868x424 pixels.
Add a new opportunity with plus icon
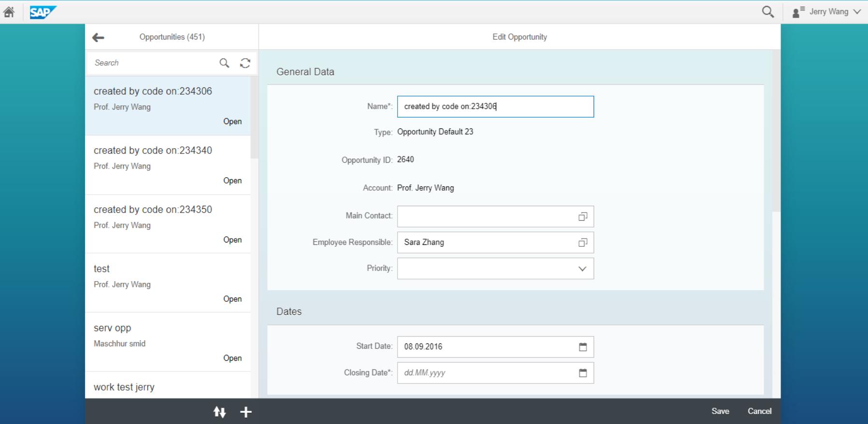(x=246, y=412)
